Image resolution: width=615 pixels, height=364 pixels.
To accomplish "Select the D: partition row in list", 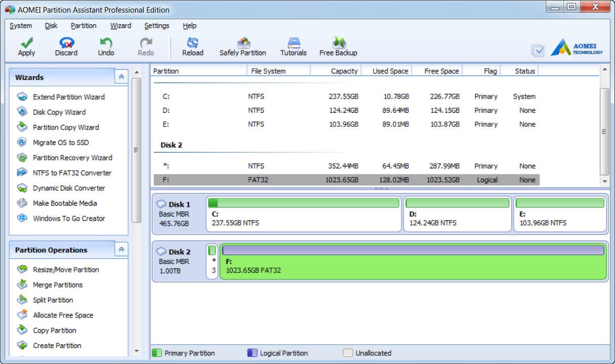I will point(346,110).
